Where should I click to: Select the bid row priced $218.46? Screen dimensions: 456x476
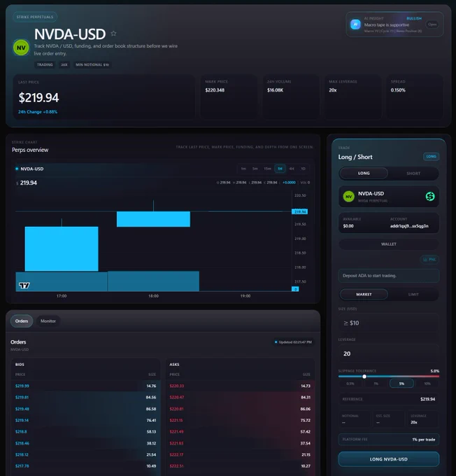click(x=85, y=443)
